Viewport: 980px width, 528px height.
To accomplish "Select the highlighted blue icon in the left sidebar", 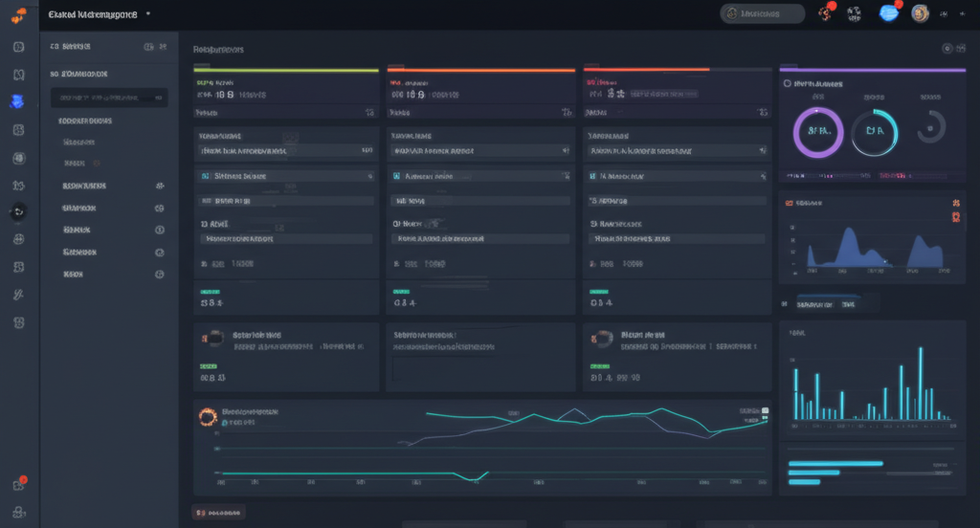I will tap(18, 101).
